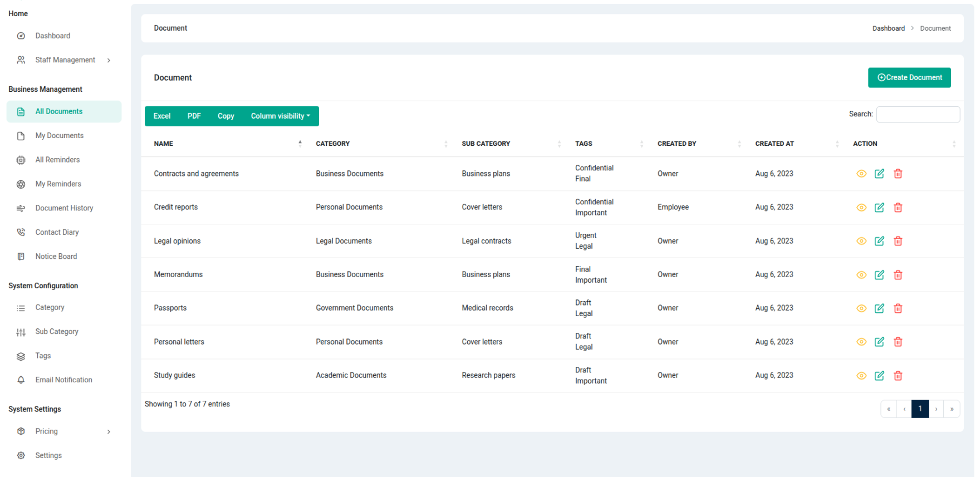View Contracts and agreements via eye icon

(861, 174)
